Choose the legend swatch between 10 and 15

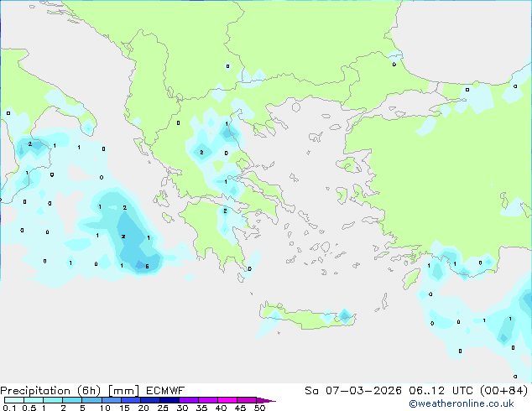click(x=111, y=400)
